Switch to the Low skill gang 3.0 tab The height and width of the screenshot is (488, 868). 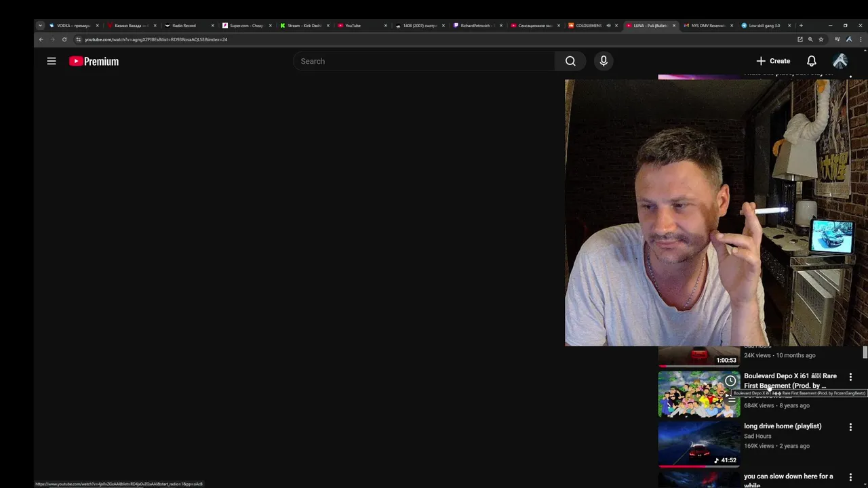(765, 26)
